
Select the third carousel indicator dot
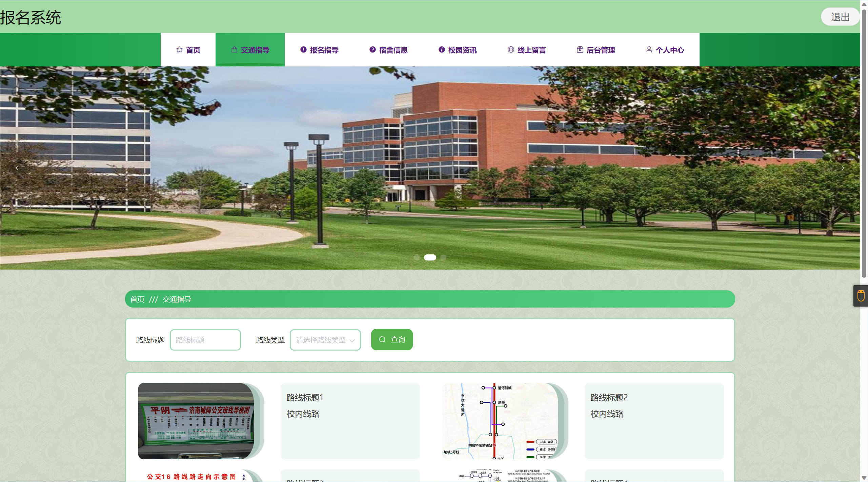(x=443, y=257)
